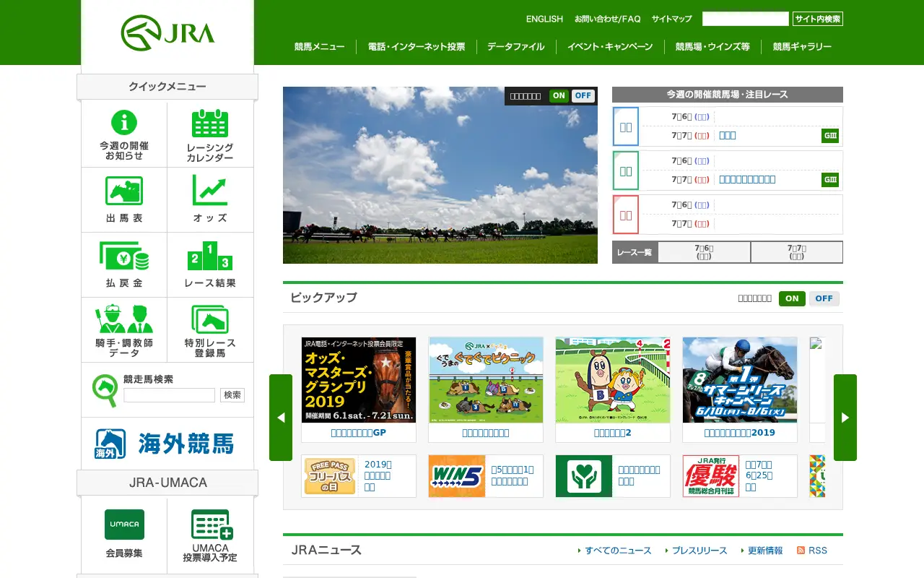Screen dimensions: 924x578
Task: Open the レーシングカレンダー calendar icon
Action: 210,135
